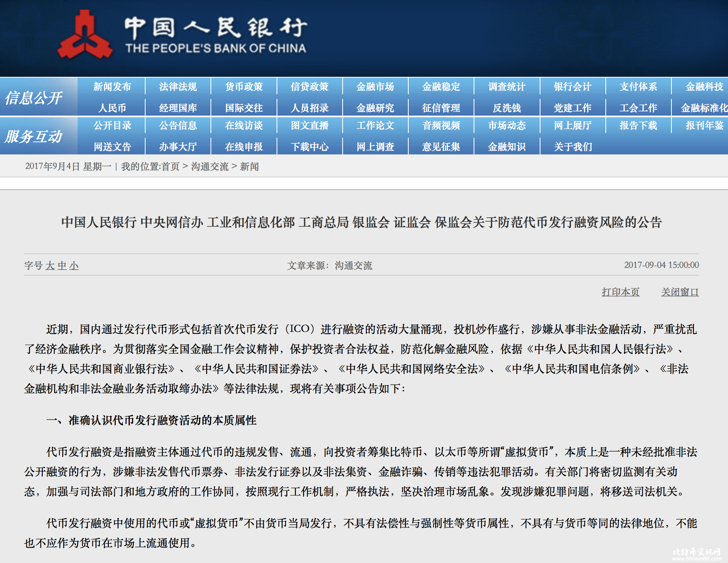Go to 货币政策 section

(244, 87)
